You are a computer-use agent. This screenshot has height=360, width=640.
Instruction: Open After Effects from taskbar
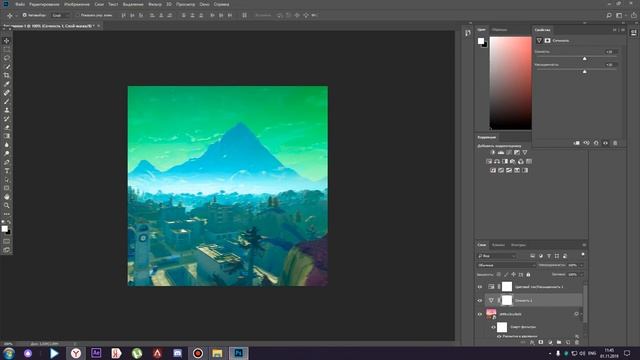pyautogui.click(x=96, y=353)
